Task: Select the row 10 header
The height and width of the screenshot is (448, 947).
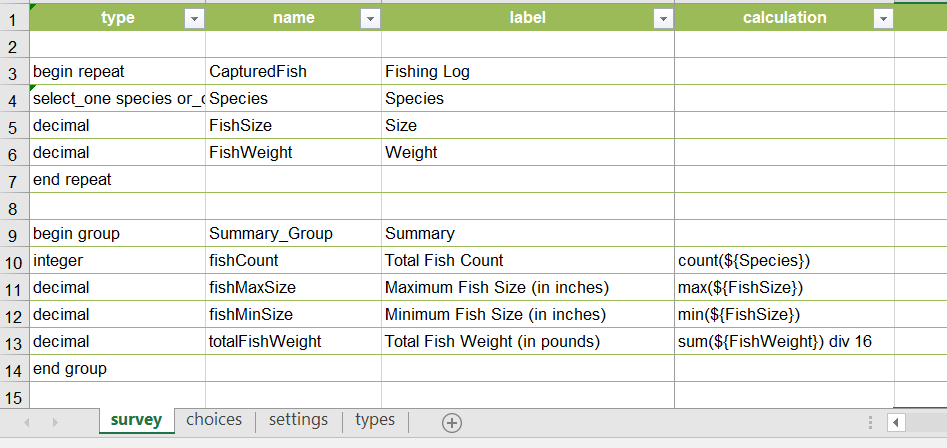Action: click(x=14, y=261)
